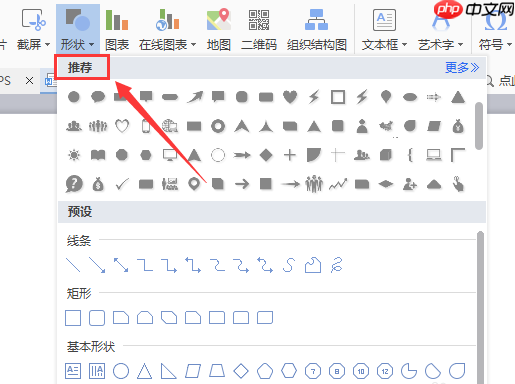515x384 pixels.
Task: Pick the recommended pointing hand shape
Action: (x=458, y=184)
